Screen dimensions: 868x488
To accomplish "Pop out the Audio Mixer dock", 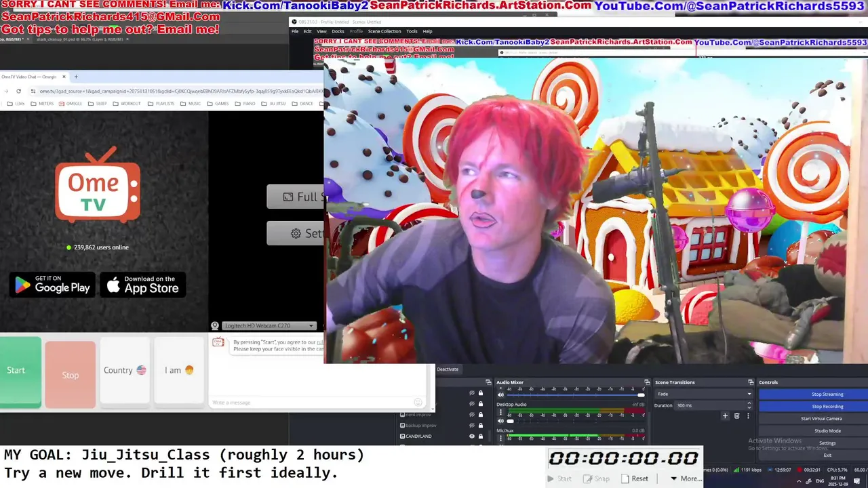I will point(647,382).
